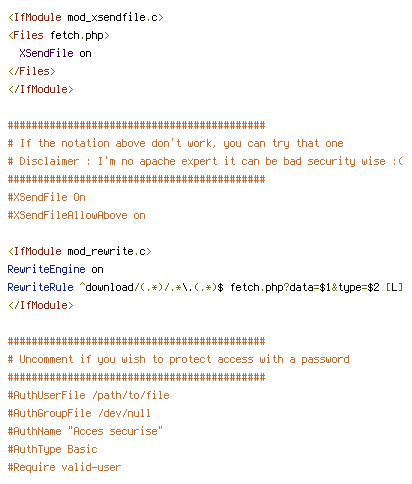
Task: Click the commented AuthGroupFile /dev/null line
Action: pyautogui.click(x=79, y=413)
